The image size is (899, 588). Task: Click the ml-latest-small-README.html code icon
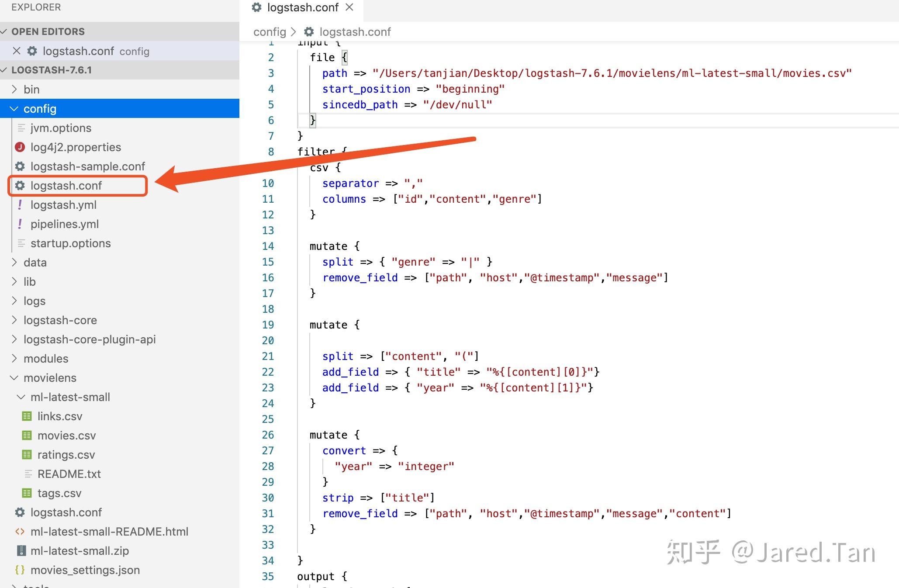[20, 532]
